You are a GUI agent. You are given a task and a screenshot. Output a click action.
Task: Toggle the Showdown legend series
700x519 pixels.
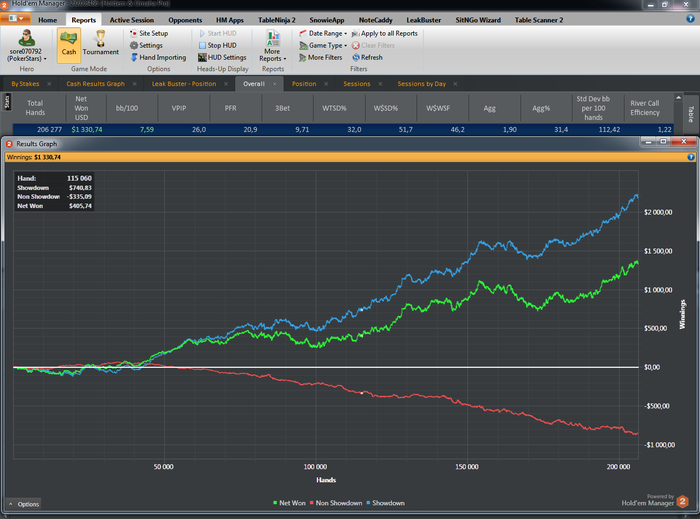[385, 503]
